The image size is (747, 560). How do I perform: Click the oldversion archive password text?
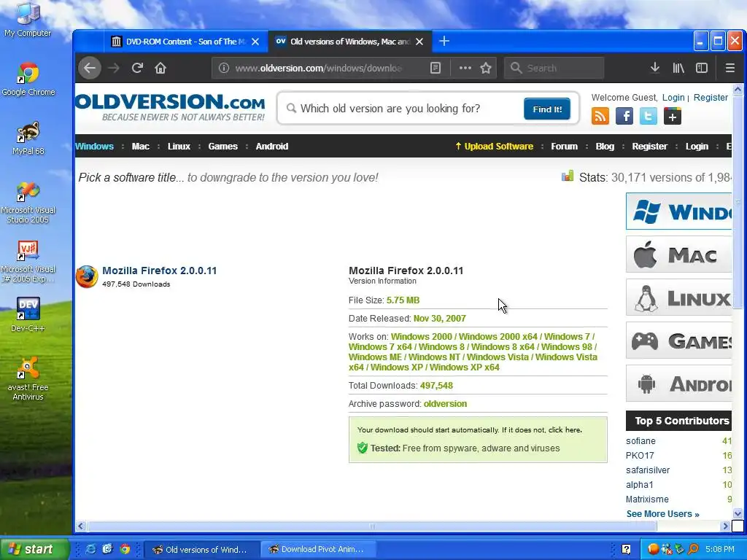click(x=446, y=403)
